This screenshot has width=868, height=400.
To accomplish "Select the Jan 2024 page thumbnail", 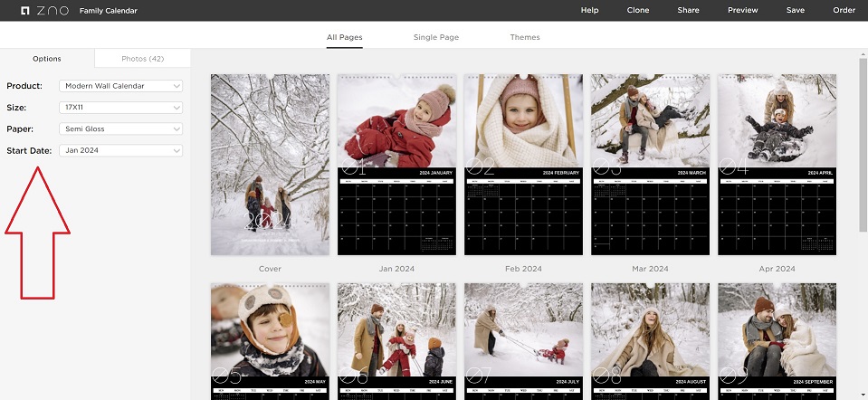I will pos(397,165).
